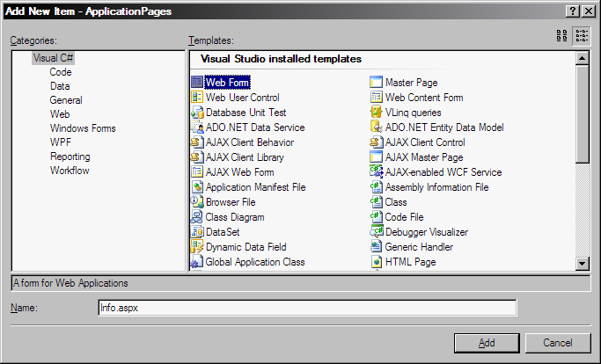
Task: Pick the AJAX Client Behavior icon
Action: coord(196,142)
